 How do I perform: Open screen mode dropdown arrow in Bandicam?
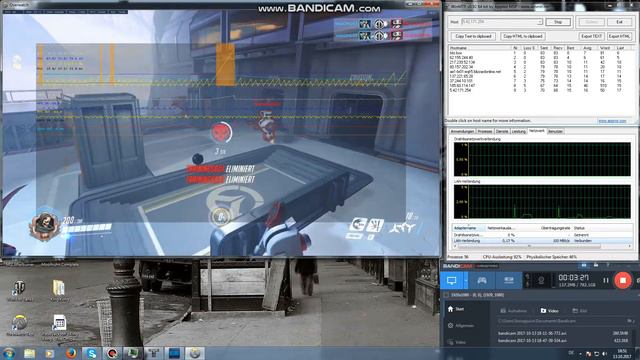point(466,280)
